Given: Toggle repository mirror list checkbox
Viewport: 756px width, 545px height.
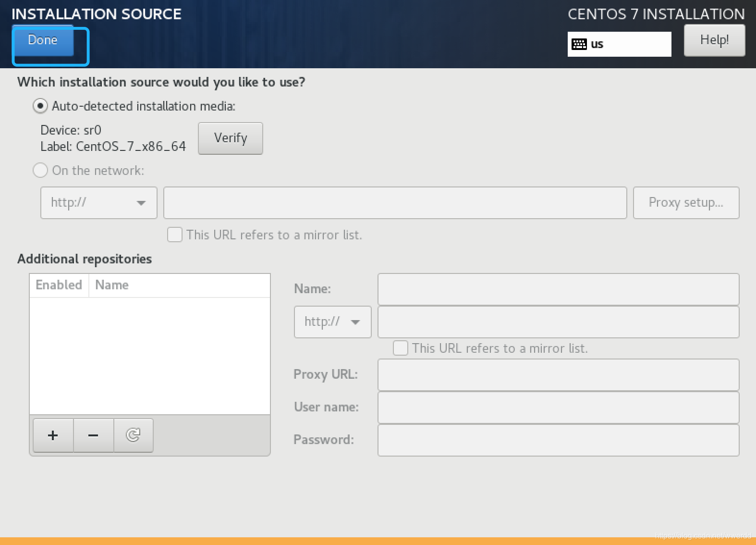Looking at the screenshot, I should (x=401, y=348).
